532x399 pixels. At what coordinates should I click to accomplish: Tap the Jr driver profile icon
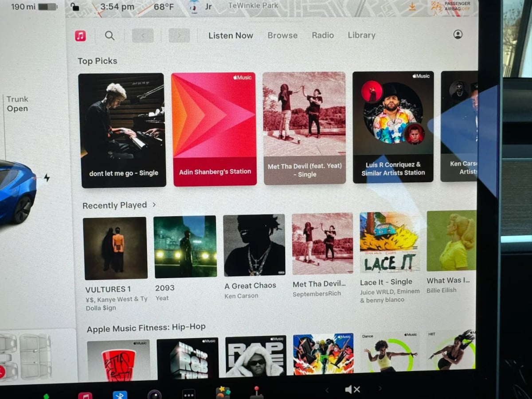coord(200,7)
